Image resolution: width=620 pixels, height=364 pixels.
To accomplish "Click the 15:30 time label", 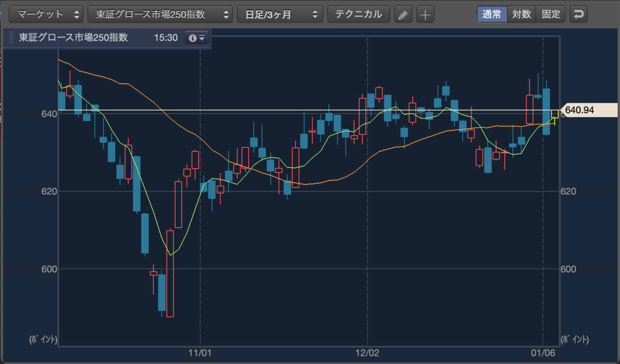I will pos(166,38).
